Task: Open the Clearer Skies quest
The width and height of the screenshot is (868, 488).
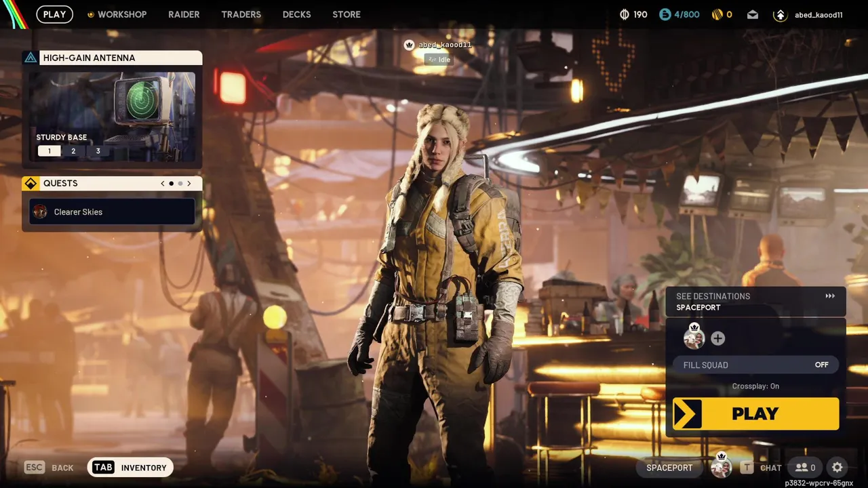Action: click(x=112, y=211)
